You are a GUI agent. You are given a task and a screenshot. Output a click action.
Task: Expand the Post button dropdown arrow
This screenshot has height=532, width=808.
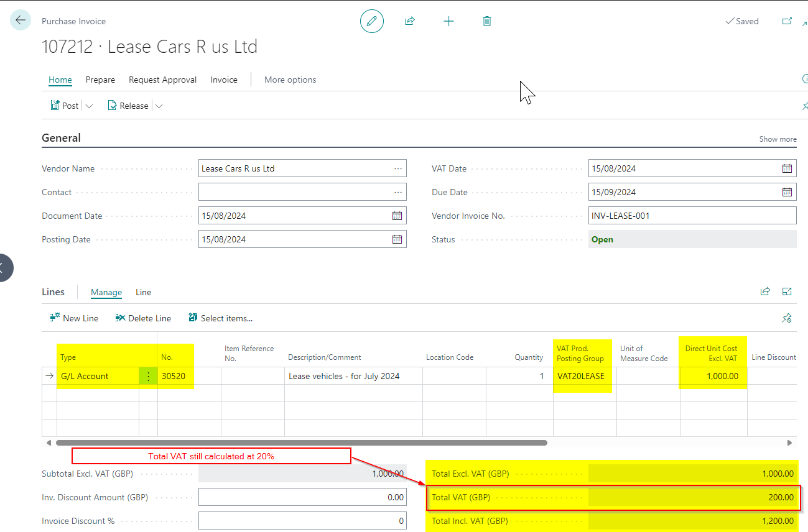(89, 105)
